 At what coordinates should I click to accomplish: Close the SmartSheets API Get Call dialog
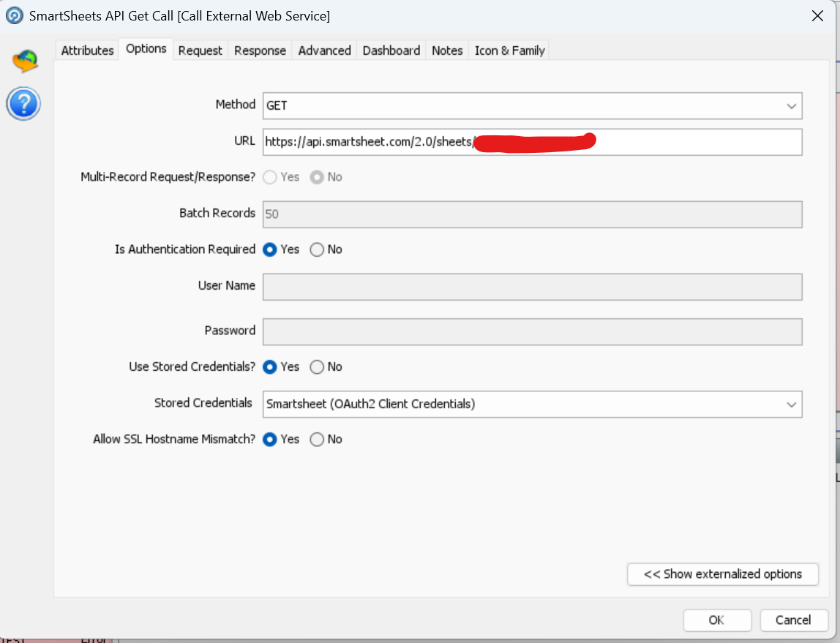(x=817, y=16)
